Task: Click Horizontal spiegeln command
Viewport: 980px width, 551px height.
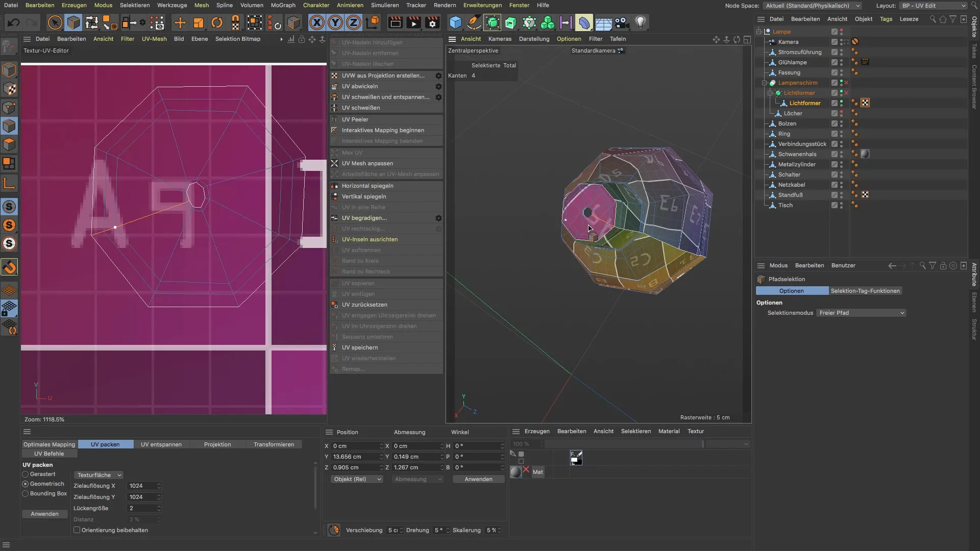Action: [x=367, y=186]
